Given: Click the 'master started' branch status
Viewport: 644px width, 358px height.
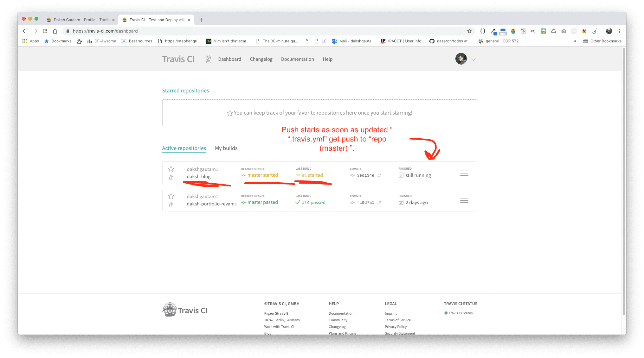Looking at the screenshot, I should (x=262, y=175).
